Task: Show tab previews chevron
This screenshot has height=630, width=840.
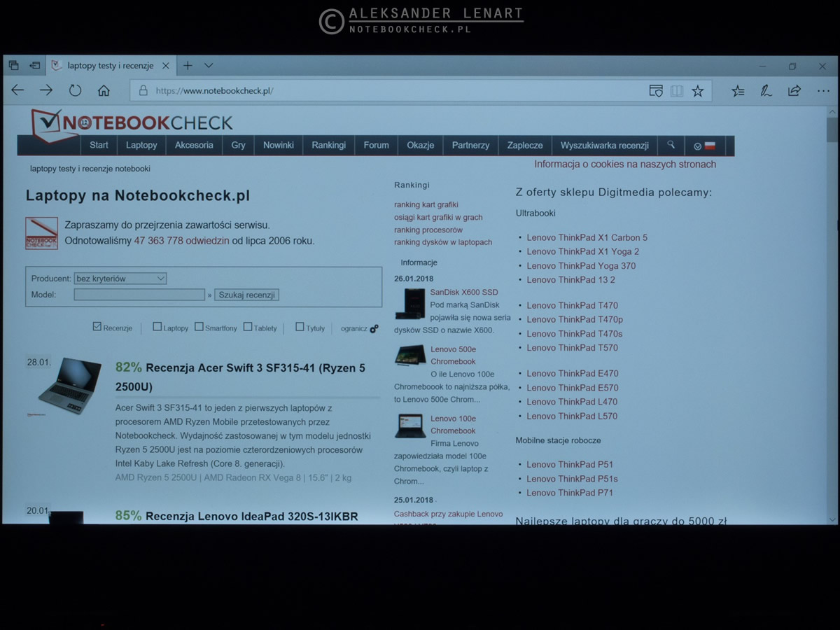Action: click(209, 65)
